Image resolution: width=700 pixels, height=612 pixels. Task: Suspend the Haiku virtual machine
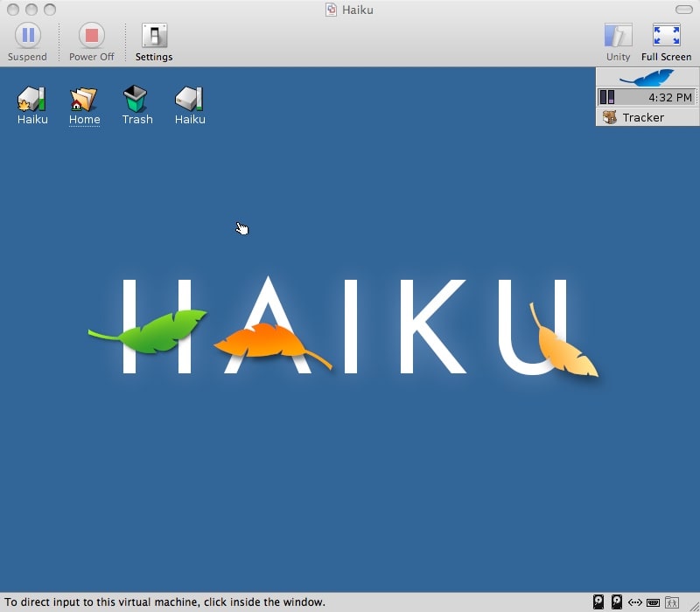tap(28, 42)
